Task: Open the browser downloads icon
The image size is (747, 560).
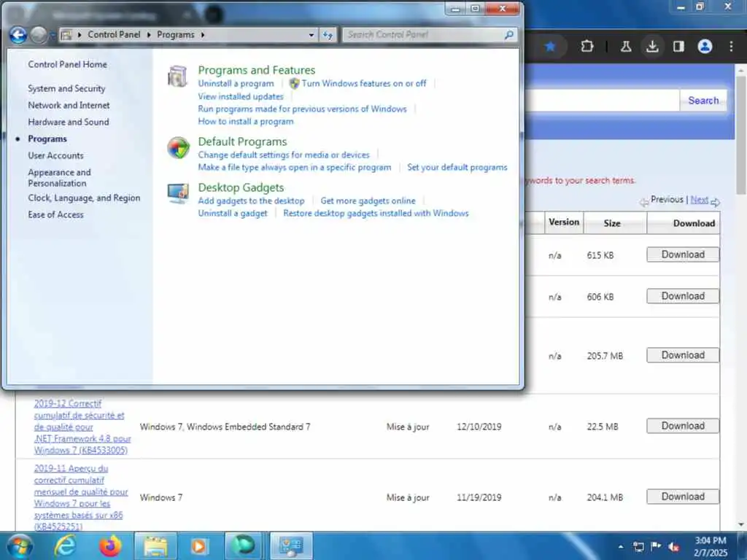Action: (652, 46)
